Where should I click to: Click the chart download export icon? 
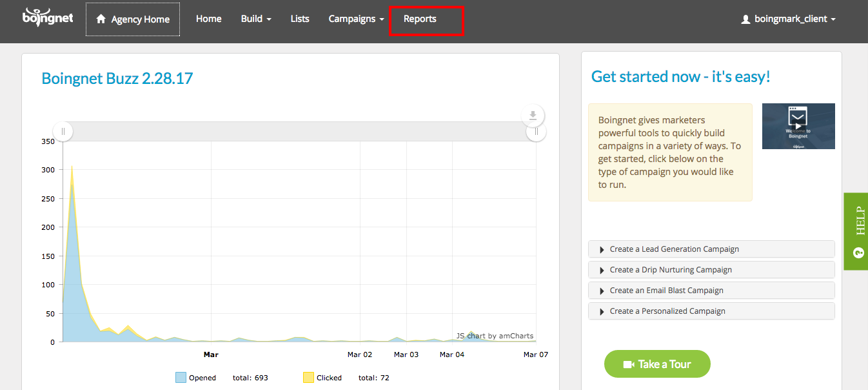pos(533,116)
